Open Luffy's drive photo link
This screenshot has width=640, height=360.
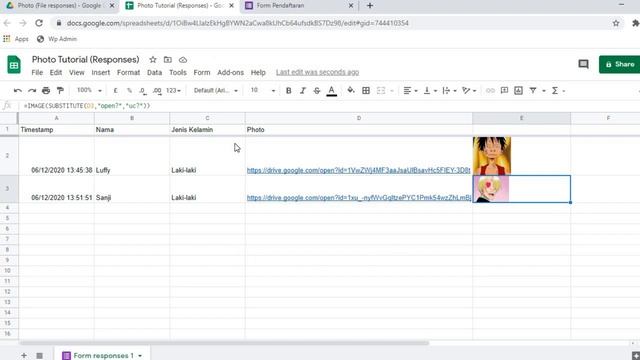click(358, 170)
